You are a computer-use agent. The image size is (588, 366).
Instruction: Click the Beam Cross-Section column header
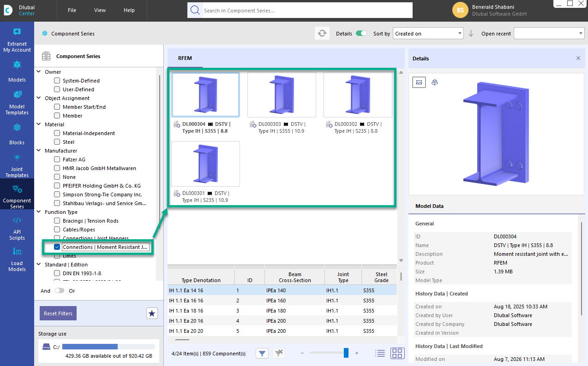(x=295, y=277)
